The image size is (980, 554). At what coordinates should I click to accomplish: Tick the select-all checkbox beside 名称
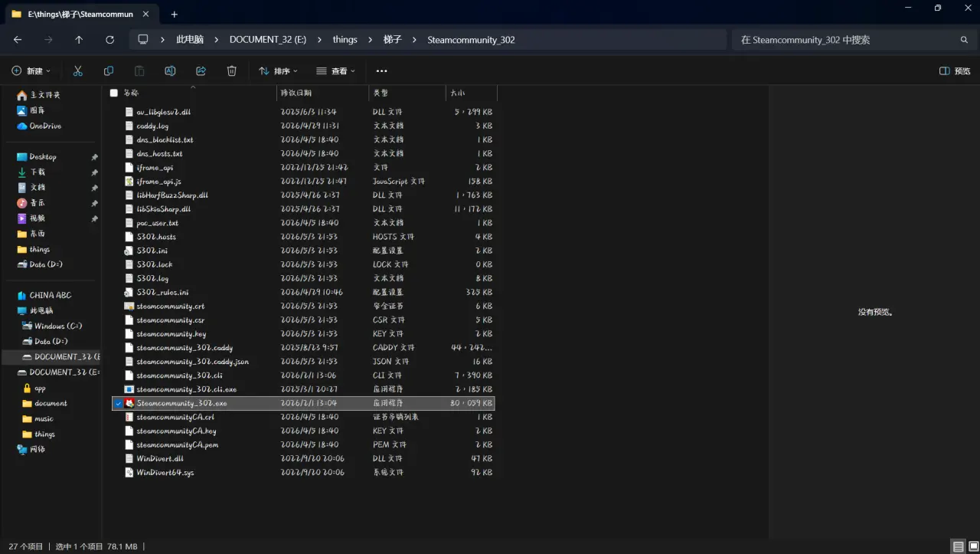pos(114,93)
